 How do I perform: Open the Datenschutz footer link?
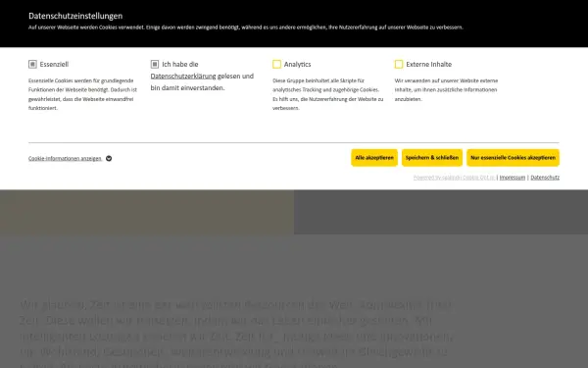tap(545, 178)
